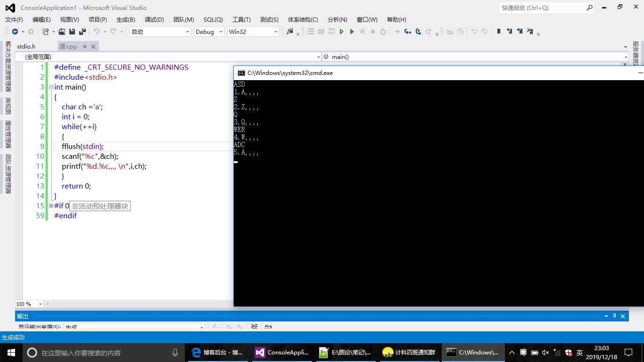
Task: Switch to the Edge 博客后台 taskbar item
Action: tap(217, 352)
